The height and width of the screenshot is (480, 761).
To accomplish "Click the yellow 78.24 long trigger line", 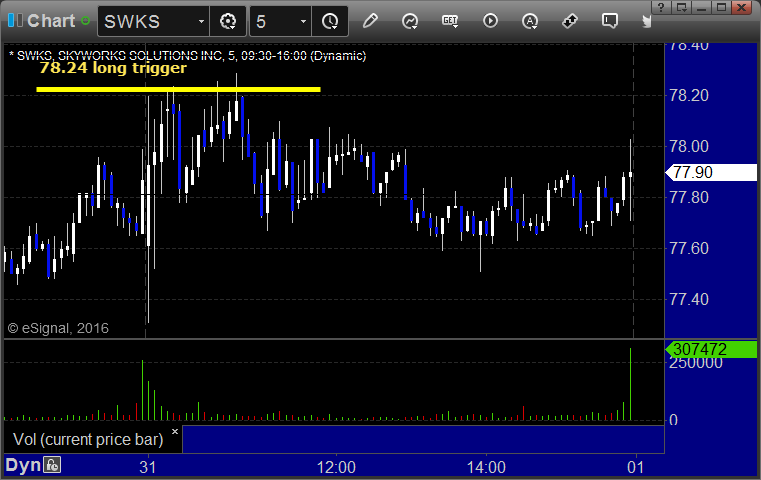I will tap(178, 89).
